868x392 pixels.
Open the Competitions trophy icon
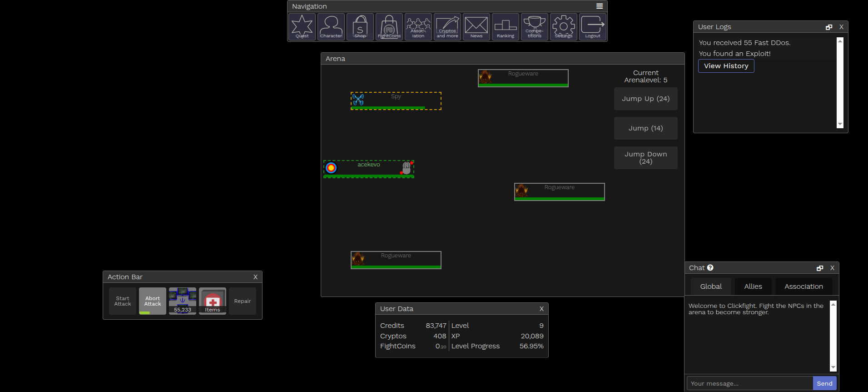click(535, 27)
